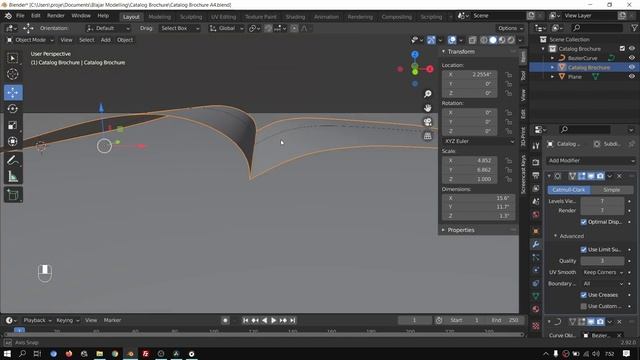The width and height of the screenshot is (640, 360).
Task: Toggle auto keying record button
Action: [x=225, y=320]
